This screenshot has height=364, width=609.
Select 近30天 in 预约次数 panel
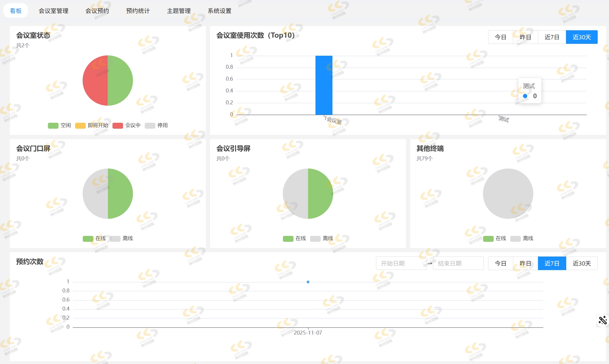pos(582,263)
